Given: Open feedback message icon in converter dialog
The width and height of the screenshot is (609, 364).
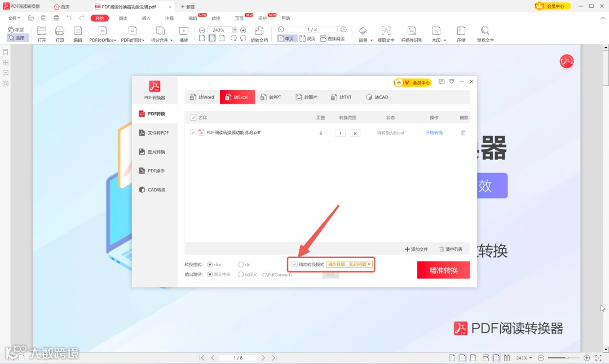Looking at the screenshot, I should tap(442, 82).
